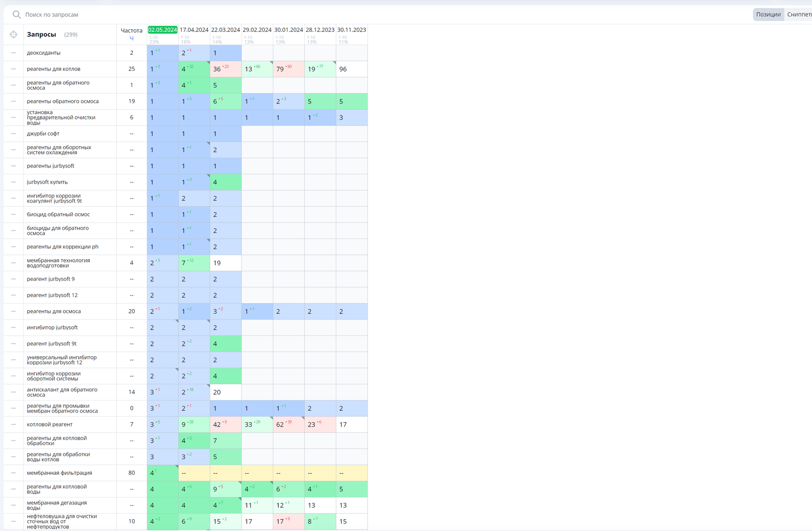The image size is (812, 531).
Task: Click the query мембранная фильтрация
Action: (60, 473)
